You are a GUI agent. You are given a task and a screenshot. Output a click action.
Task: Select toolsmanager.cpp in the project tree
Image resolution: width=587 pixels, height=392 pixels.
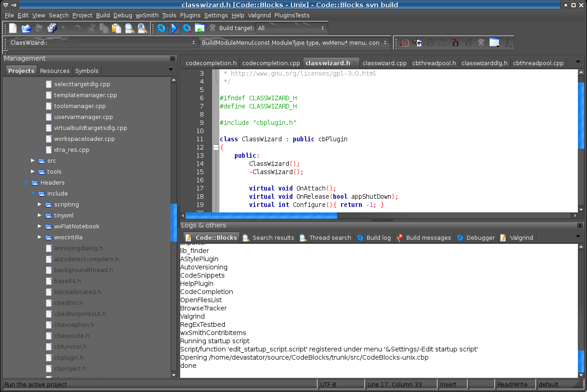pos(80,106)
